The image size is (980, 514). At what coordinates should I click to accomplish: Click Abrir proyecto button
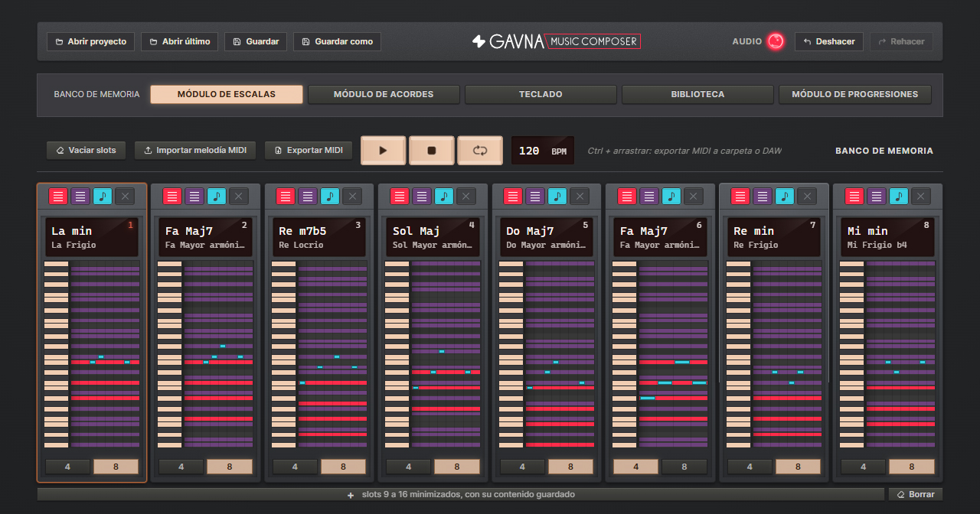pyautogui.click(x=91, y=41)
